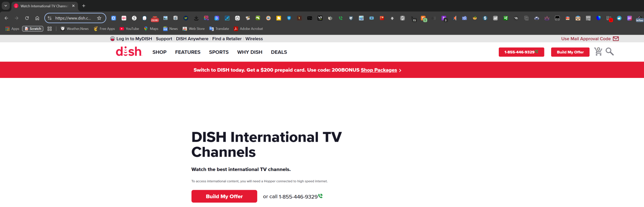Open the blue D extension icon

217,18
